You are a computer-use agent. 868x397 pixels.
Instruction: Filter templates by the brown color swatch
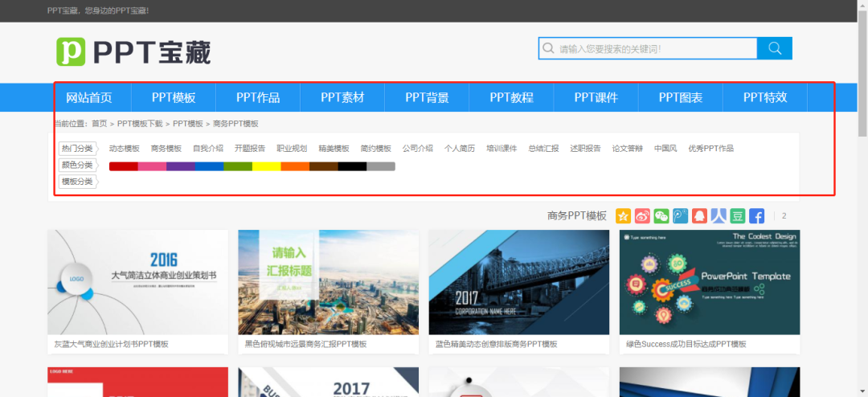click(324, 166)
